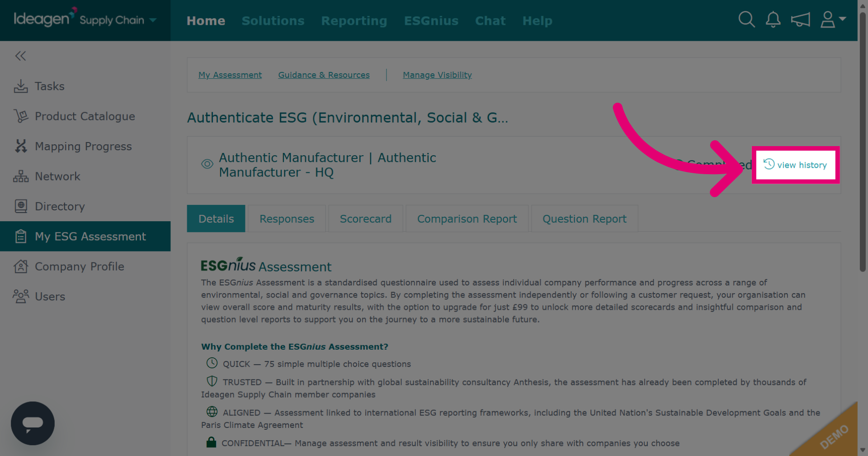Click the Users people icon

(21, 296)
